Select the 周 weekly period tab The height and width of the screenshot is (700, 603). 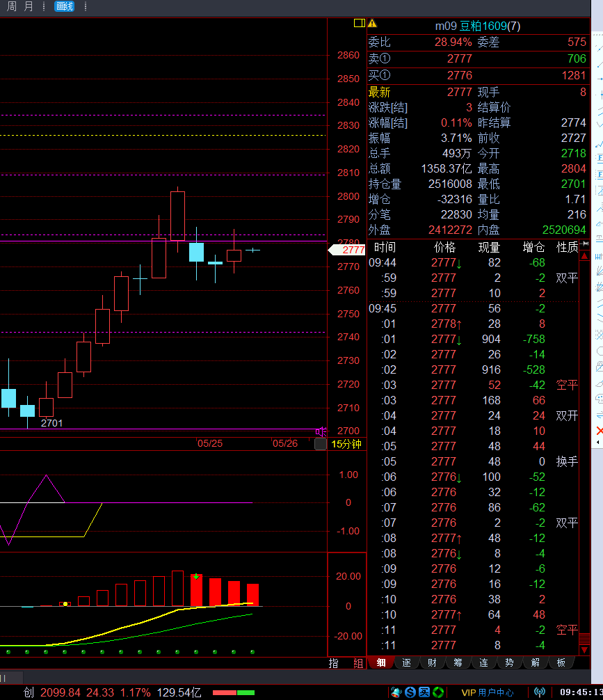pyautogui.click(x=12, y=6)
